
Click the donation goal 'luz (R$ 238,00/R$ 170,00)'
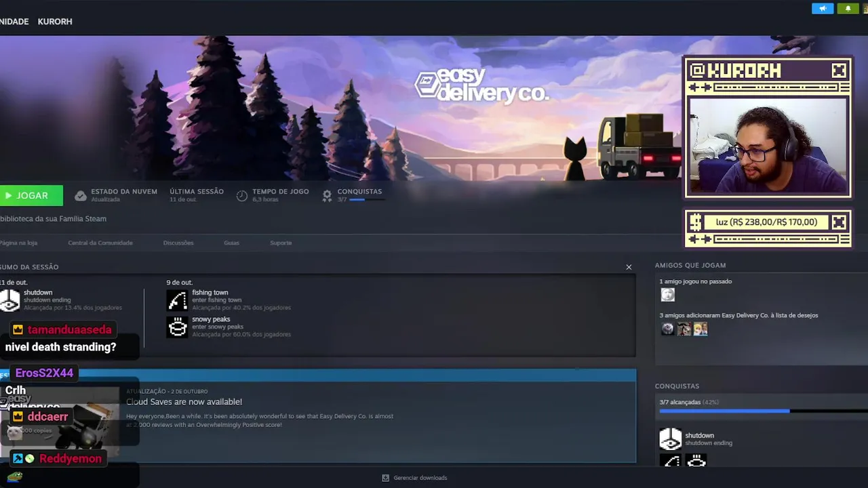(x=766, y=222)
